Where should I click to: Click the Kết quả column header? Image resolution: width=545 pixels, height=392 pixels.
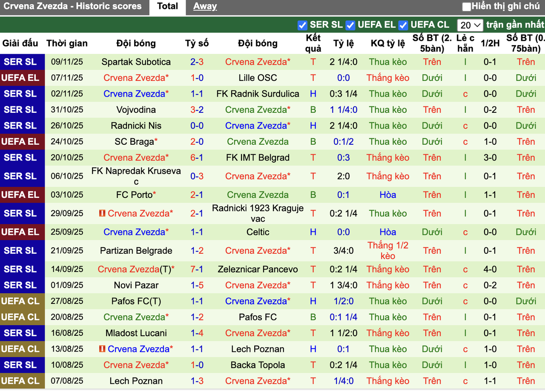click(x=313, y=43)
